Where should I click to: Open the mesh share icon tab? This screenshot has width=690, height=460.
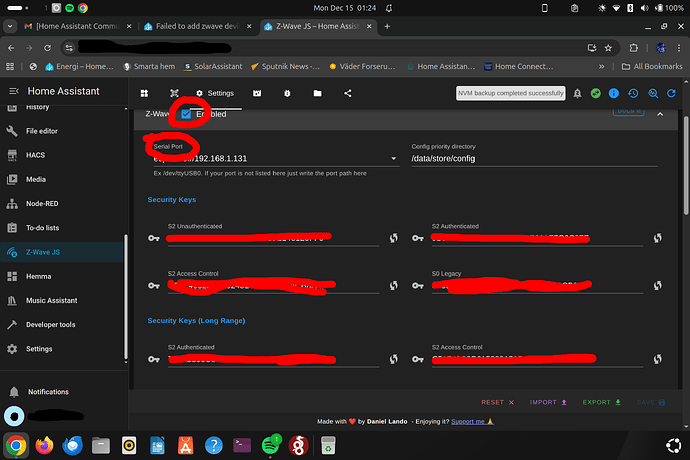tap(348, 93)
